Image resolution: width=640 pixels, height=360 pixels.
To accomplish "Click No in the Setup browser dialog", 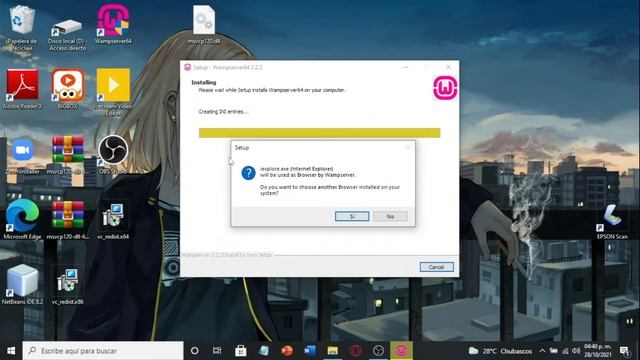I will [x=390, y=216].
